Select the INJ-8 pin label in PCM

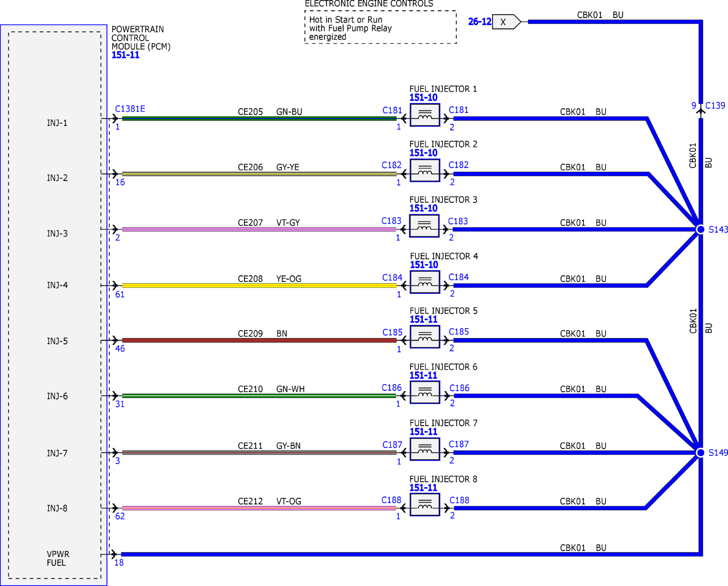(x=57, y=508)
